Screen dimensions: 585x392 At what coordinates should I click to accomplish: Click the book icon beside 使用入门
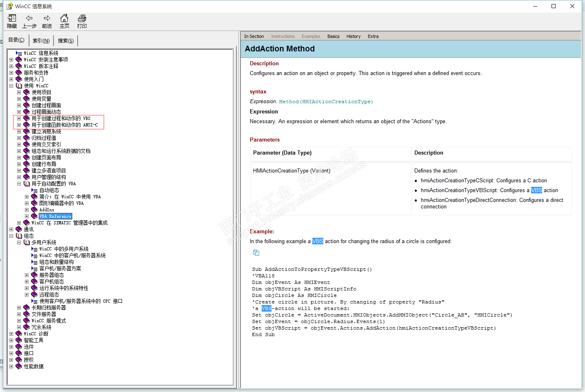19,79
